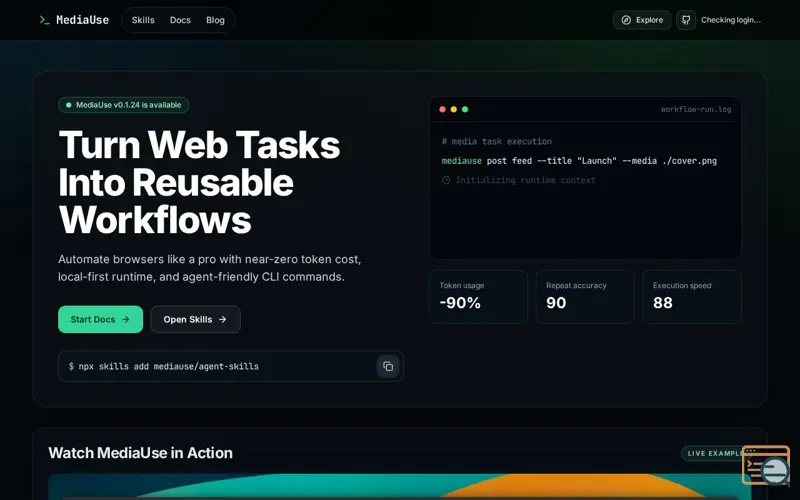Click the video preview thumbnail
The image size is (800, 500).
click(x=399, y=487)
